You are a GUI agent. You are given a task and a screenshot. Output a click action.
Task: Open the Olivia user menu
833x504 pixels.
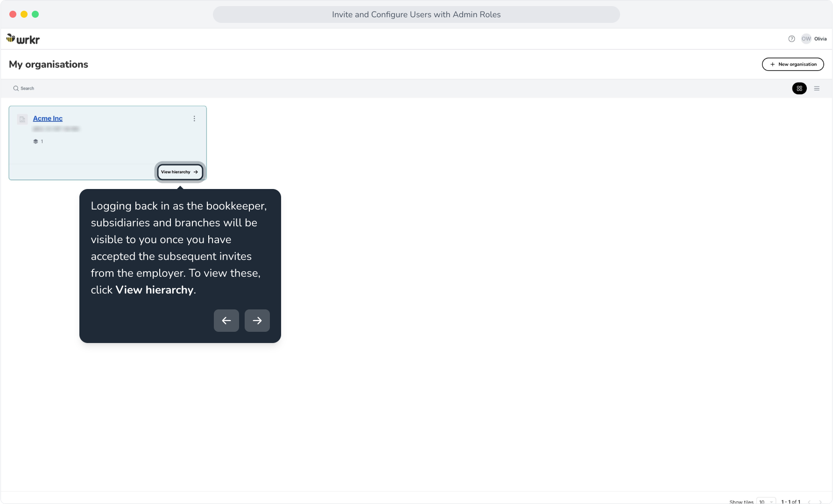[x=820, y=39]
